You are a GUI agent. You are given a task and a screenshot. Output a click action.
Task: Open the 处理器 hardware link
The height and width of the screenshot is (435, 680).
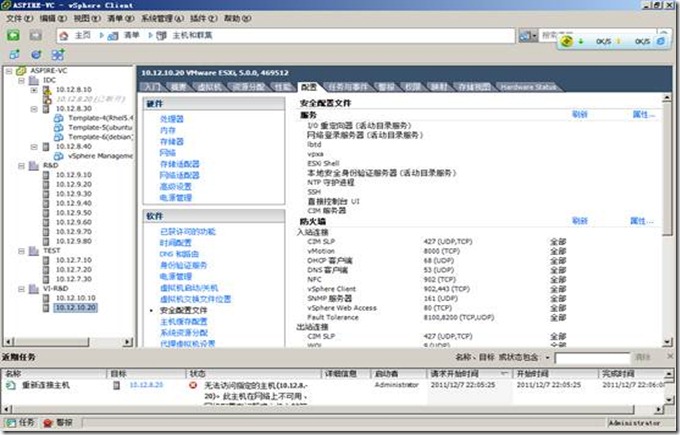pyautogui.click(x=172, y=119)
